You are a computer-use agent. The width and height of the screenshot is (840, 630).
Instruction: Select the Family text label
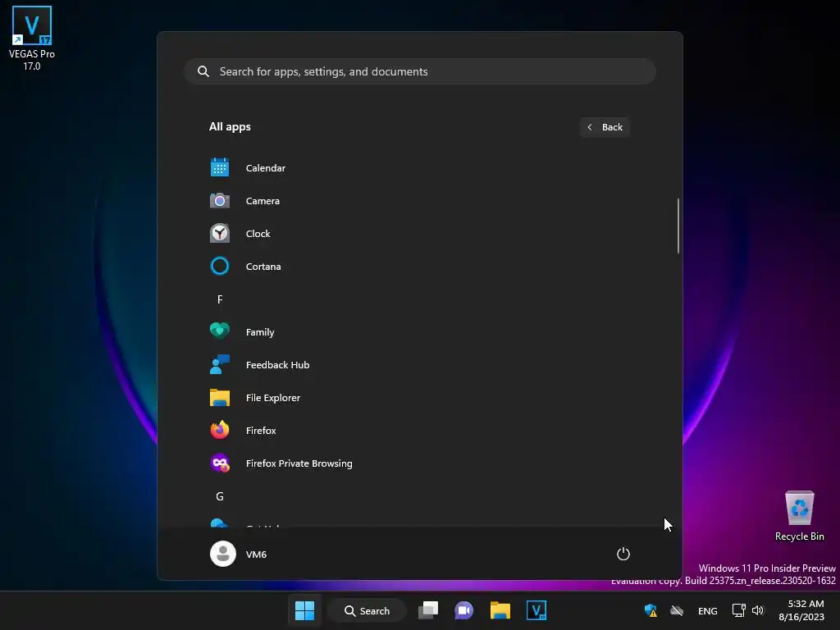point(260,332)
